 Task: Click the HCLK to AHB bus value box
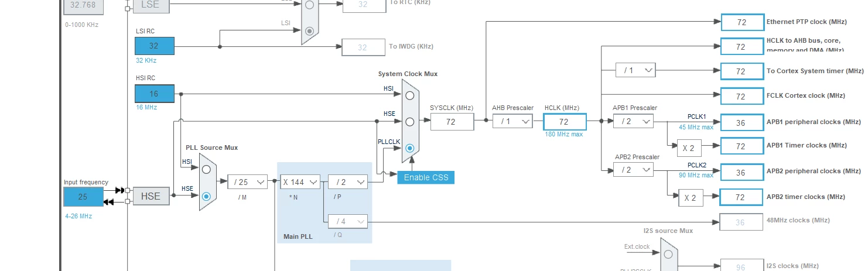tap(742, 46)
